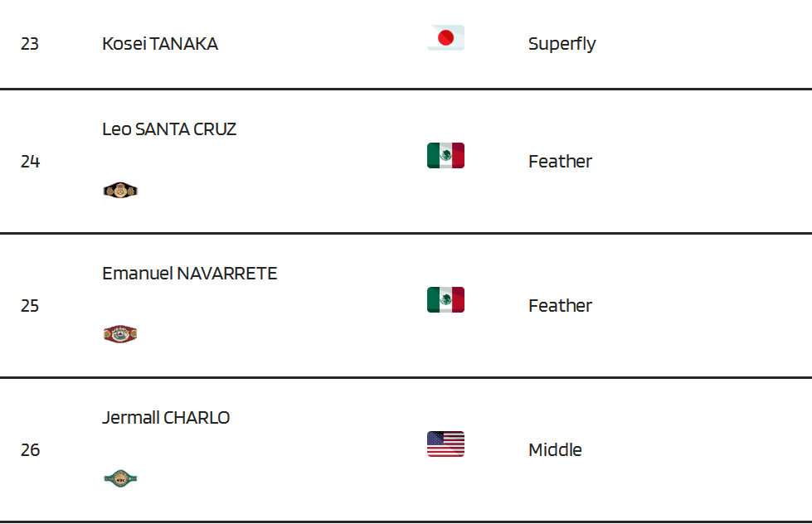This screenshot has height=524, width=812.
Task: Click the Middle weight class
Action: [555, 450]
